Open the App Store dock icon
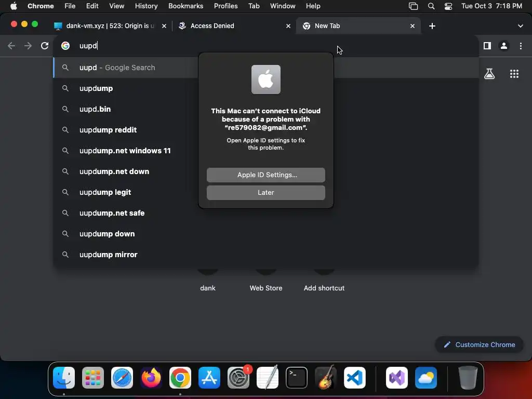The width and height of the screenshot is (532, 399). tap(209, 378)
